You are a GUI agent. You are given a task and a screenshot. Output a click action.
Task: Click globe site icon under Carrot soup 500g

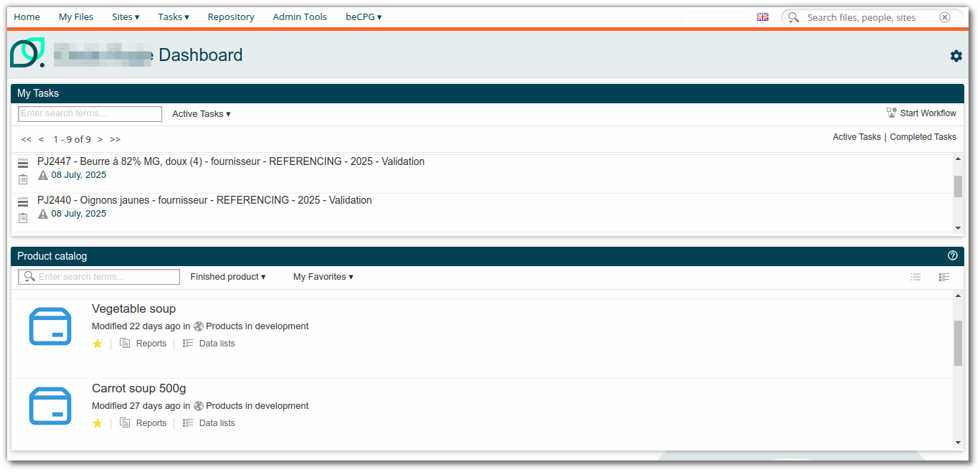click(199, 406)
